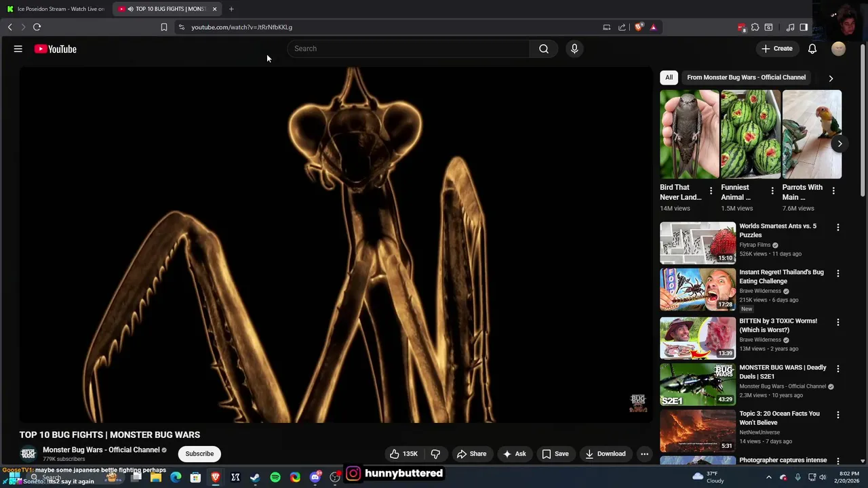This screenshot has width=868, height=488.
Task: Open a new browser tab
Action: [231, 9]
